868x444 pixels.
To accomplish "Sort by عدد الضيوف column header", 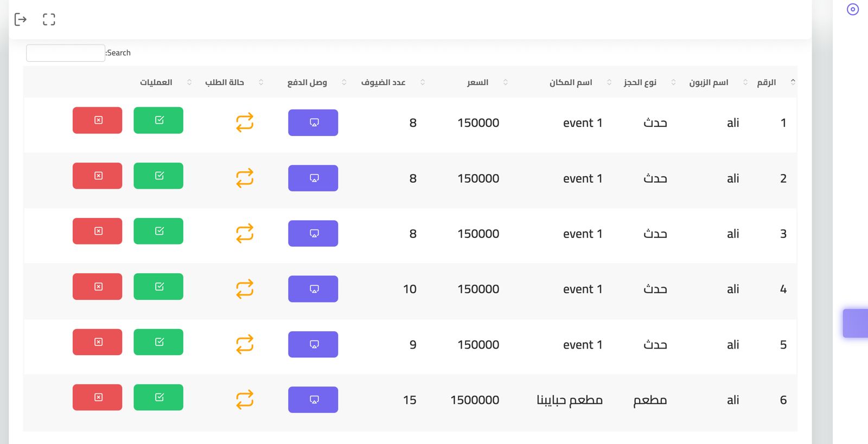I will point(384,82).
